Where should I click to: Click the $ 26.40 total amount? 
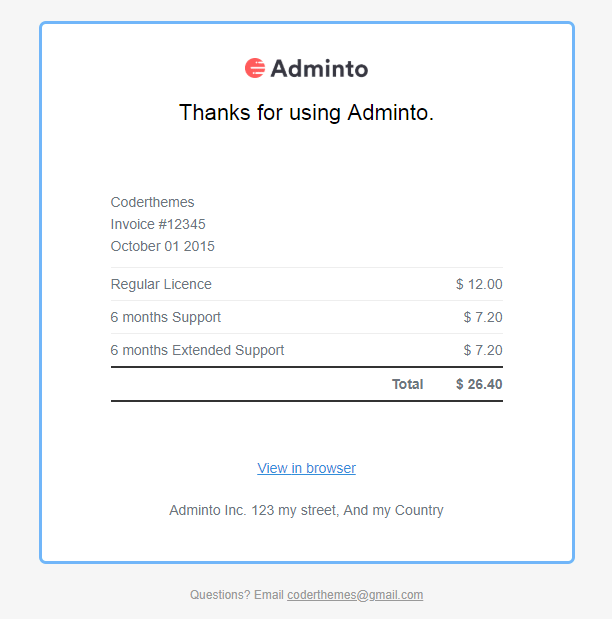click(x=479, y=384)
